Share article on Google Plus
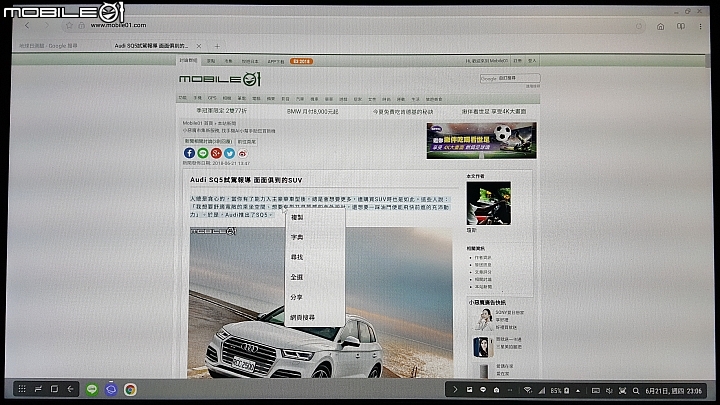Image resolution: width=720 pixels, height=405 pixels. click(216, 153)
